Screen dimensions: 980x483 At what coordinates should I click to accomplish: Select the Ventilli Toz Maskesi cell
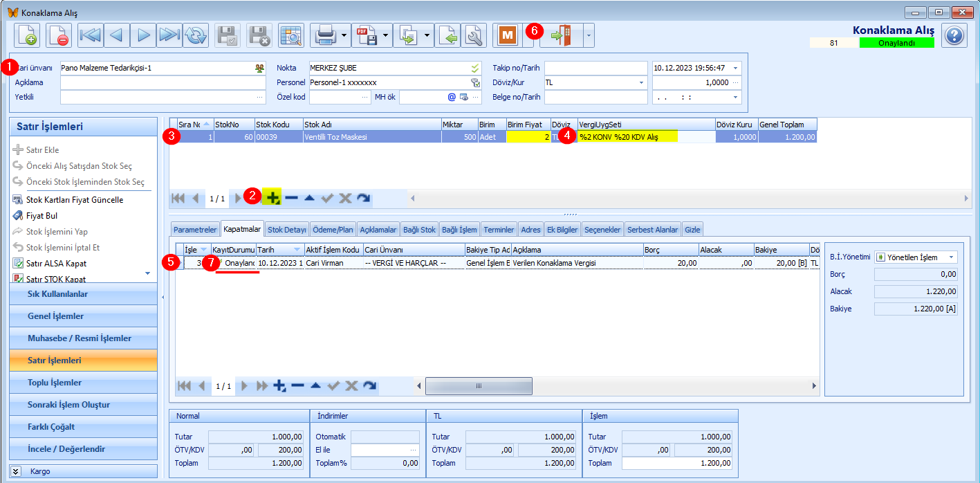[x=371, y=137]
